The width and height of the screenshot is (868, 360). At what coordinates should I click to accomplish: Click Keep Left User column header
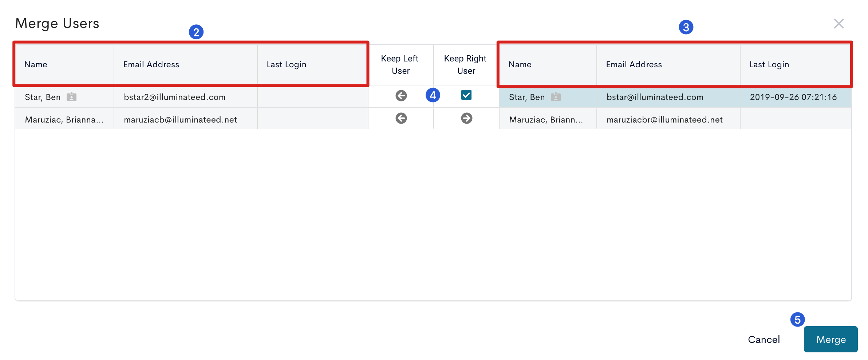(401, 65)
